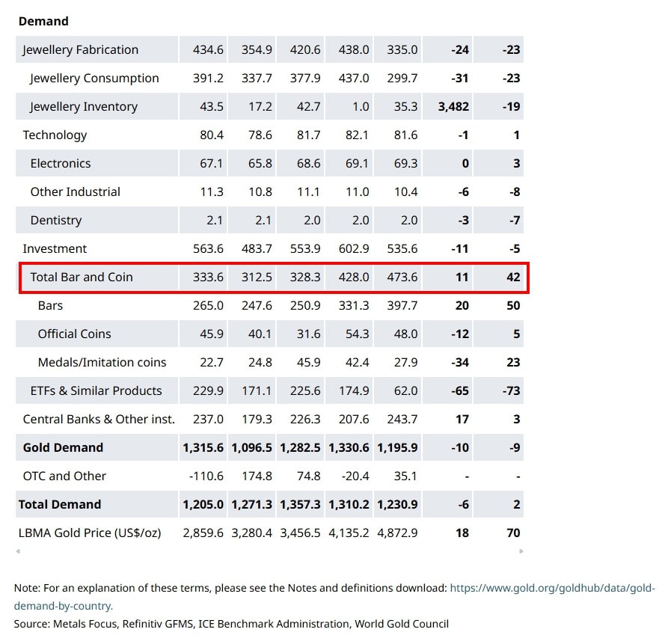Open the gold.org gold-demand-by-country link
This screenshot has height=644, width=665.
click(552, 589)
